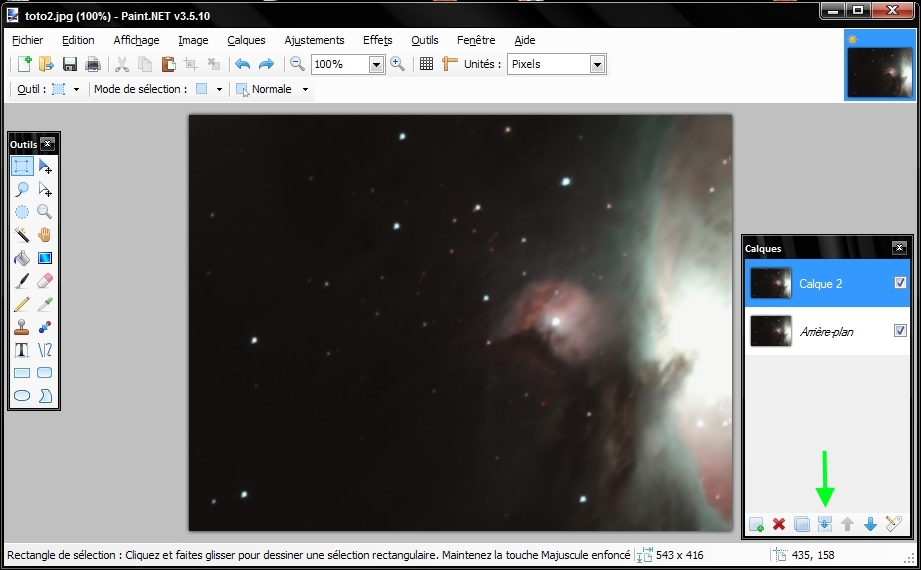Select the Recolor tool

pos(45,327)
